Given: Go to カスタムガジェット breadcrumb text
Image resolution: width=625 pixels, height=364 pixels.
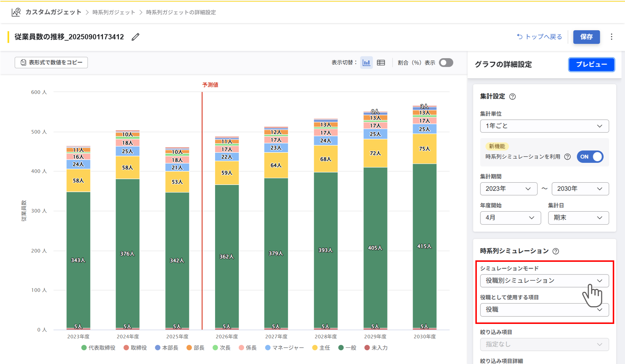Looking at the screenshot, I should [x=53, y=12].
